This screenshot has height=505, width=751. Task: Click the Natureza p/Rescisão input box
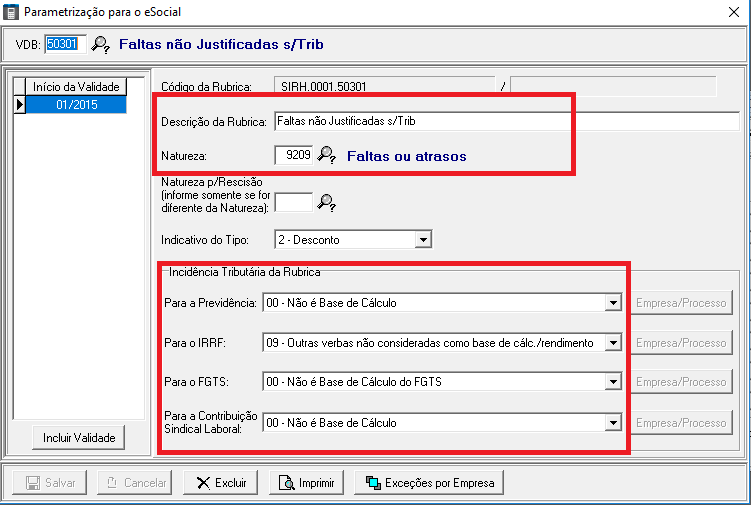pyautogui.click(x=293, y=203)
